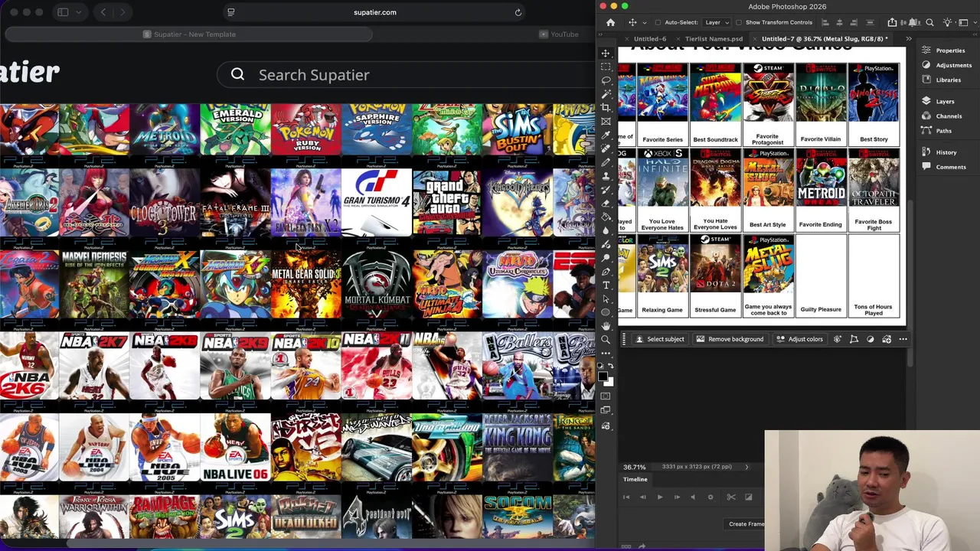
Task: Select the Gran Turismo 4 cover thumbnail
Action: [376, 202]
